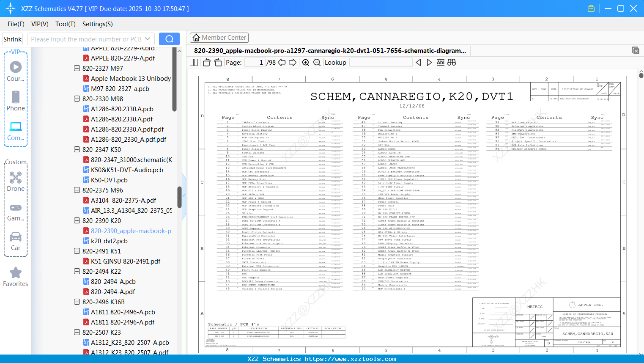Open 820-2494-A.pdf

pyautogui.click(x=113, y=291)
